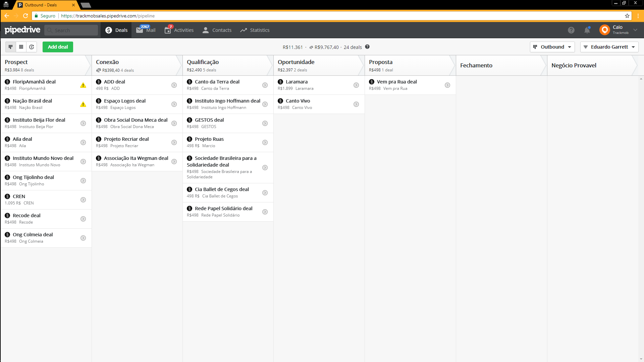Open the Activities tab
The width and height of the screenshot is (644, 362).
[x=179, y=30]
